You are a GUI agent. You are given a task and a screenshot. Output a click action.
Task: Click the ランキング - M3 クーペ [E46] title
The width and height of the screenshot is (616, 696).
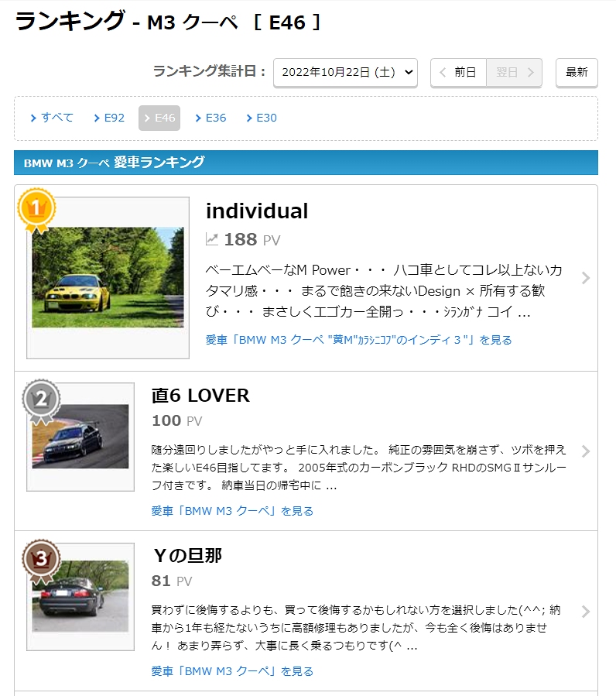tap(168, 22)
